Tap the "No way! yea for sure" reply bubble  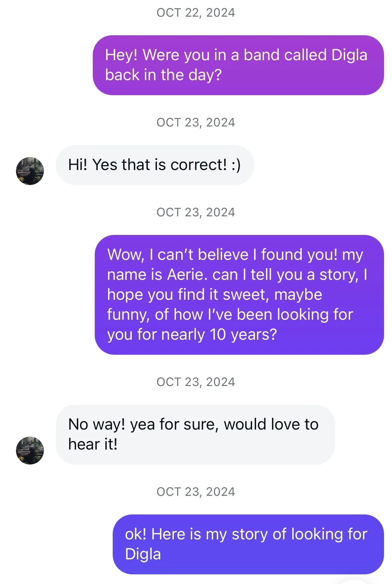tap(195, 435)
